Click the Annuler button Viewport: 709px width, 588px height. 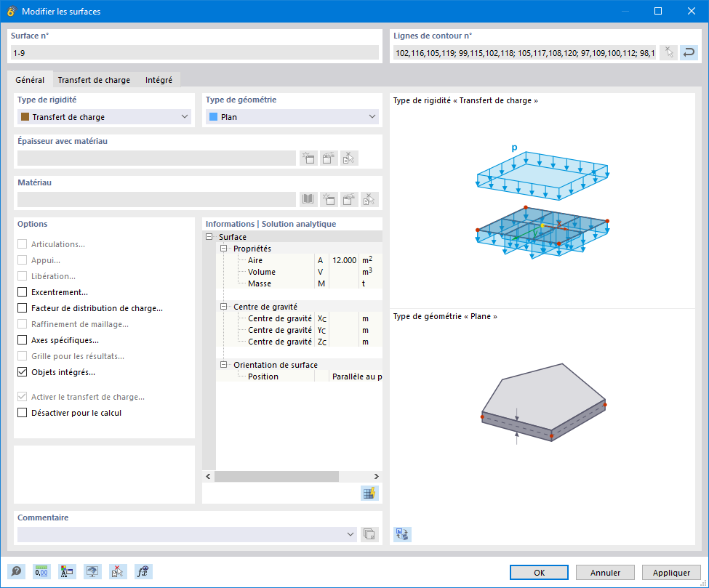point(605,572)
